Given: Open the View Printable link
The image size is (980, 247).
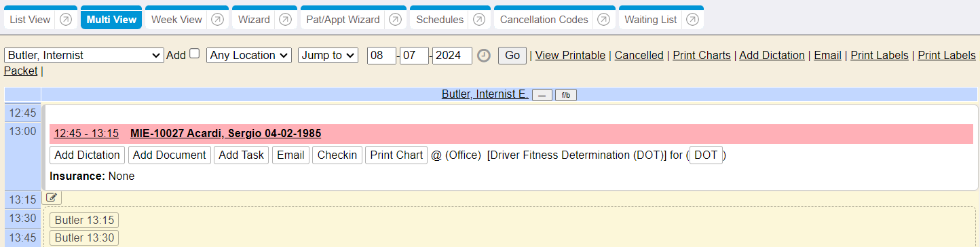Looking at the screenshot, I should click(x=570, y=56).
